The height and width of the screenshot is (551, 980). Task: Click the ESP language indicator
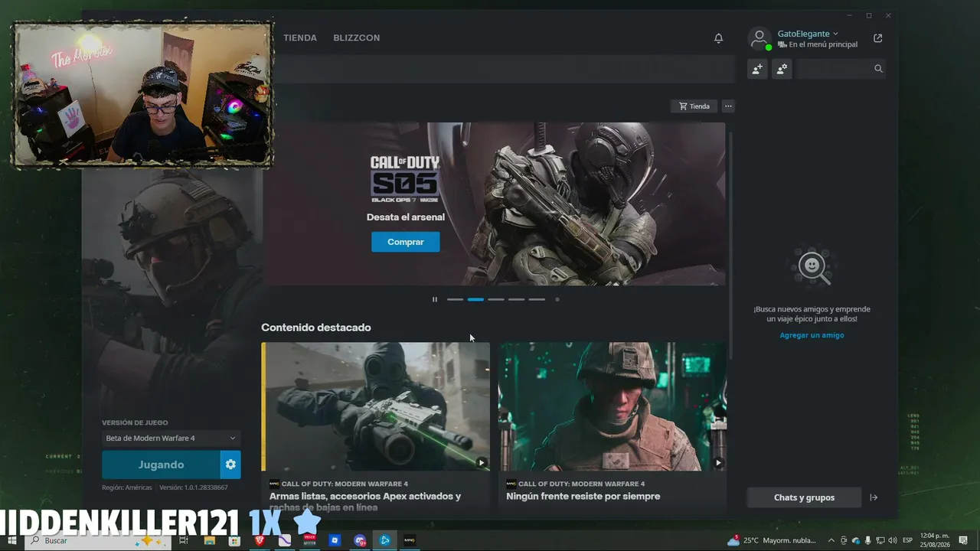pyautogui.click(x=908, y=540)
